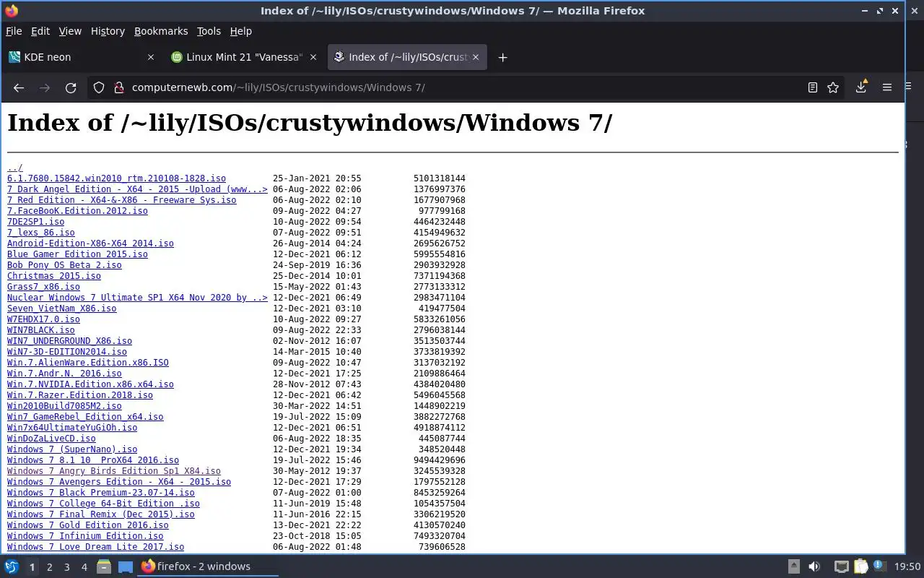Open the 7 Dark Angel Edition link
Viewport: 924px width, 578px height.
pos(137,189)
